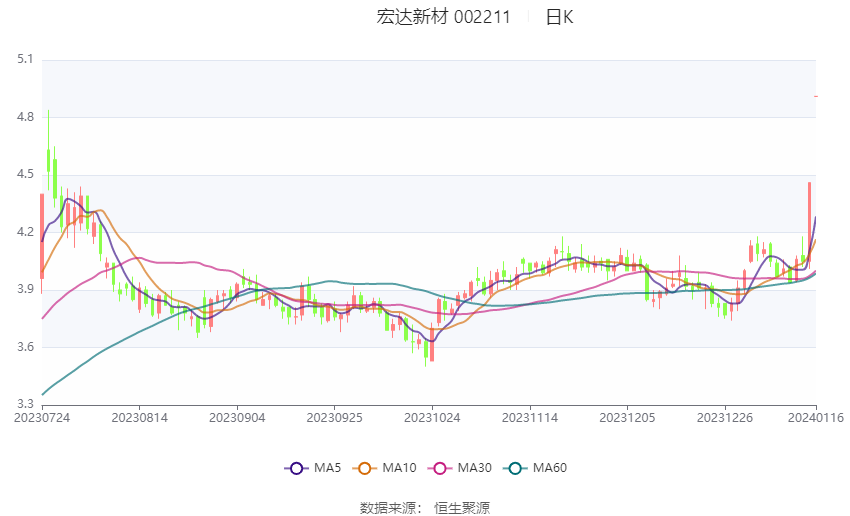Toggle the MA60 teal legend circle icon
Viewport: 850px width, 516px height.
[x=515, y=468]
